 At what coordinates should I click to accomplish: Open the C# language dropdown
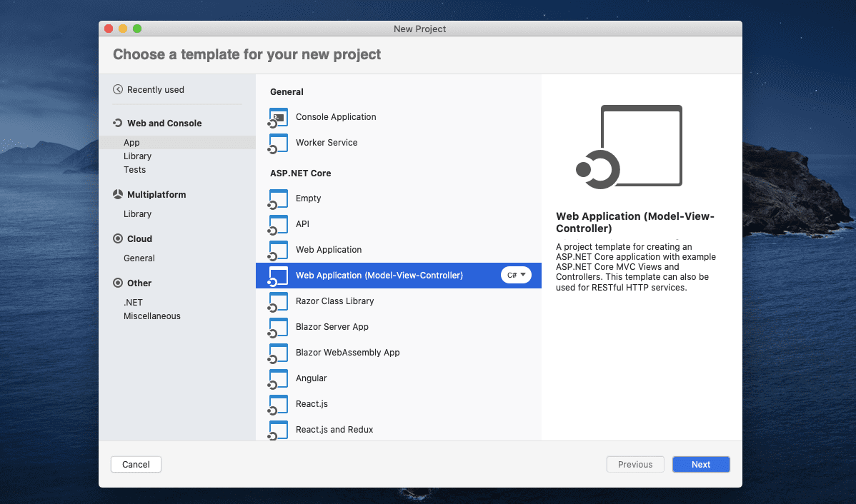click(x=516, y=275)
